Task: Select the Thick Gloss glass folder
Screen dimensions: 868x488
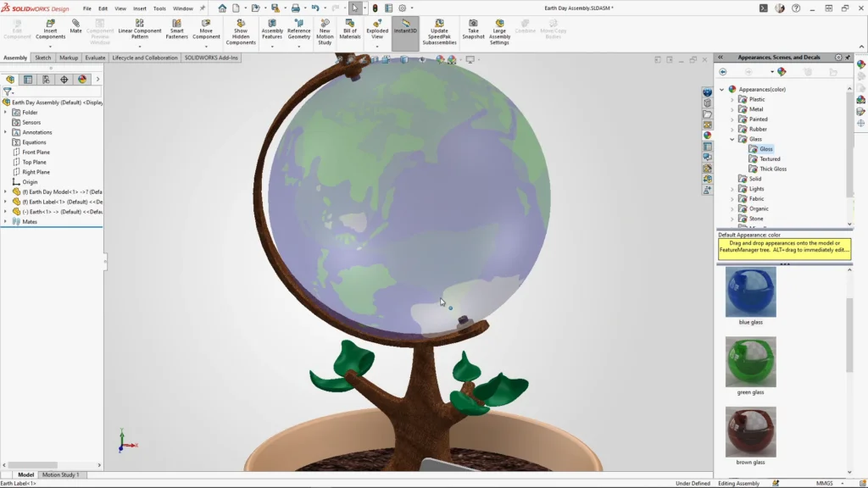Action: [767, 169]
